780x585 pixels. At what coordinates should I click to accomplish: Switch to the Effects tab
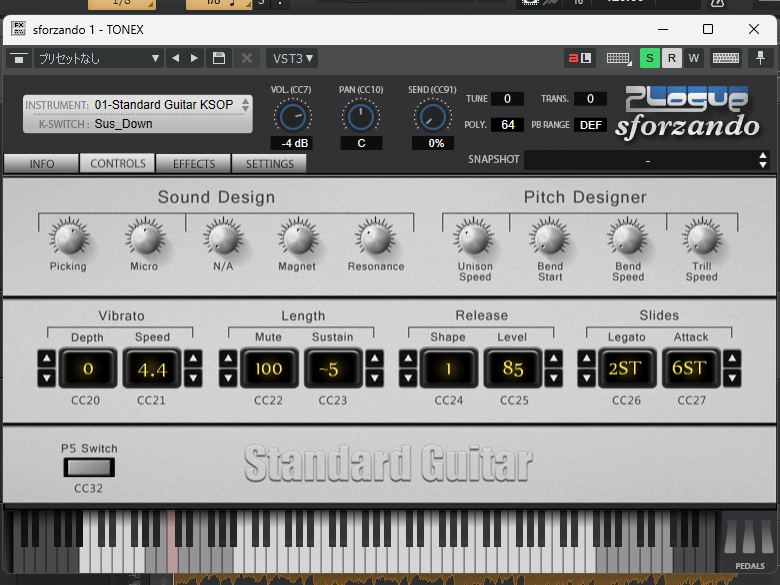click(193, 164)
